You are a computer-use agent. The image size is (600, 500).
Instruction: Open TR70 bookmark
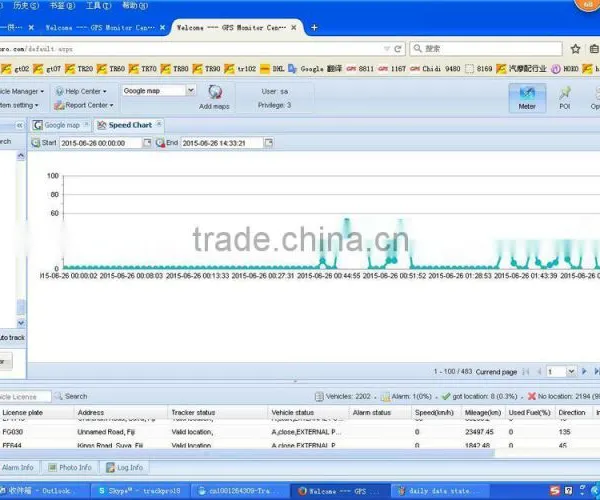pyautogui.click(x=143, y=69)
